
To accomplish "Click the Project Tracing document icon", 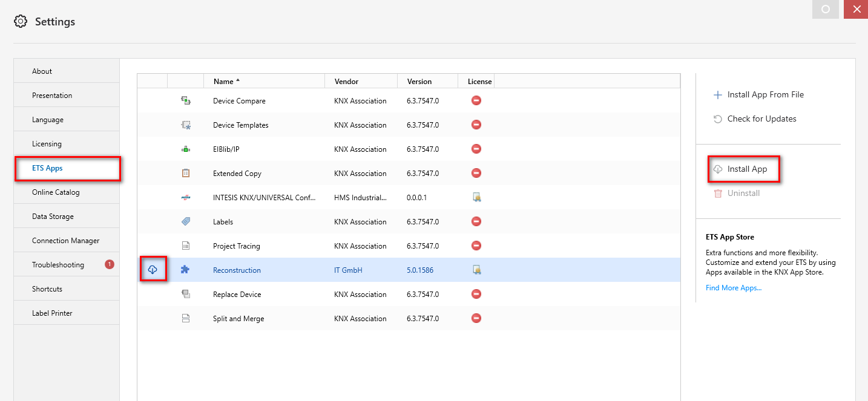I will [186, 246].
